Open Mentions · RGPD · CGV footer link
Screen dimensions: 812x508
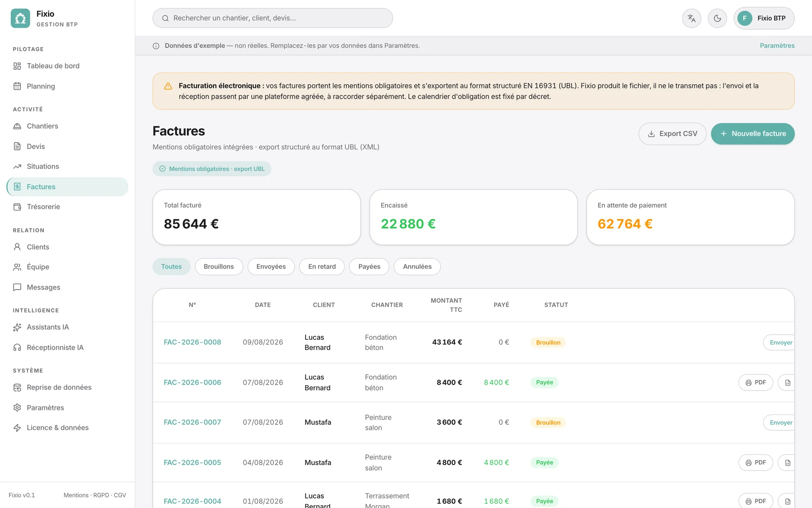(95, 495)
